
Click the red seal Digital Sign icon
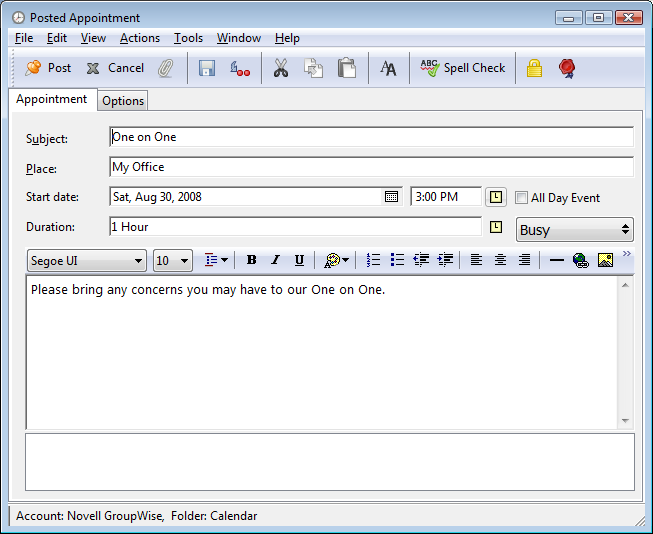point(567,68)
